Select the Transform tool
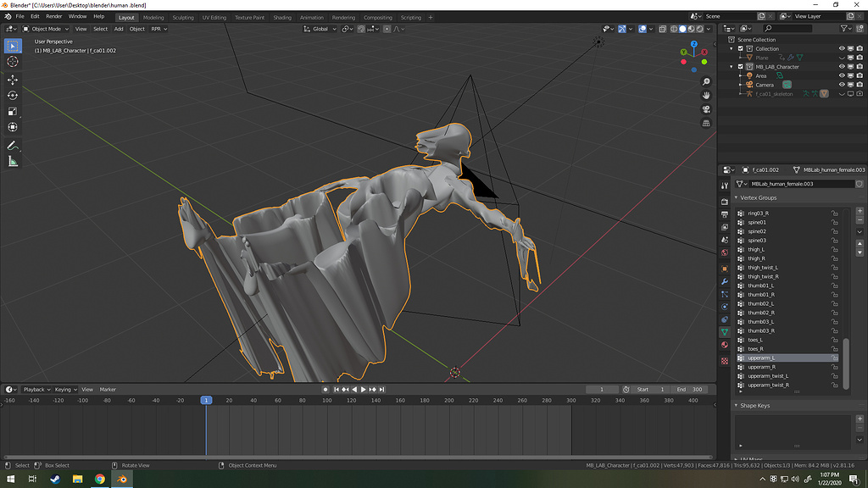Screen dimensions: 868x488 point(13,127)
